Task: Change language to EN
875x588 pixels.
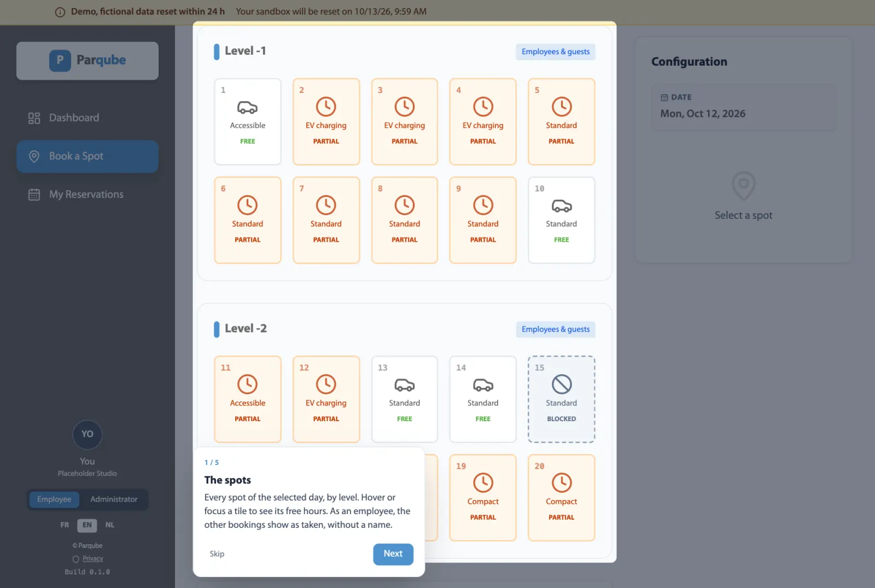Action: coord(87,525)
